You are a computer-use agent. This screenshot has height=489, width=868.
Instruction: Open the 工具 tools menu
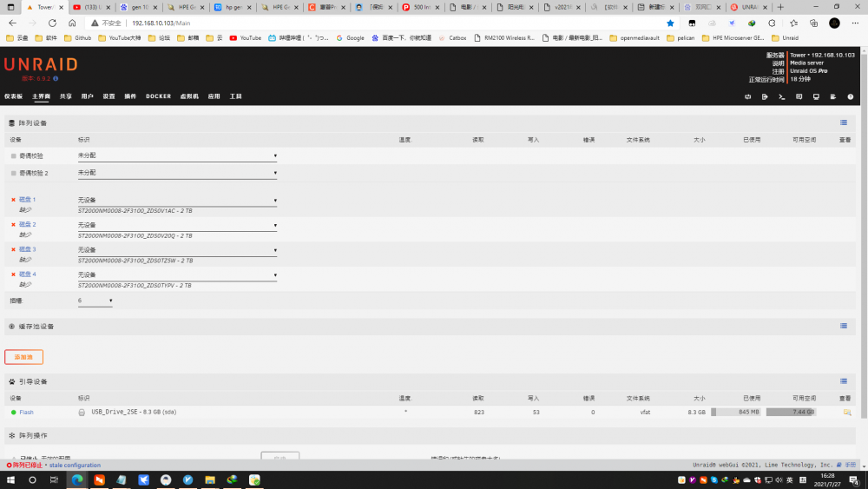(x=236, y=96)
